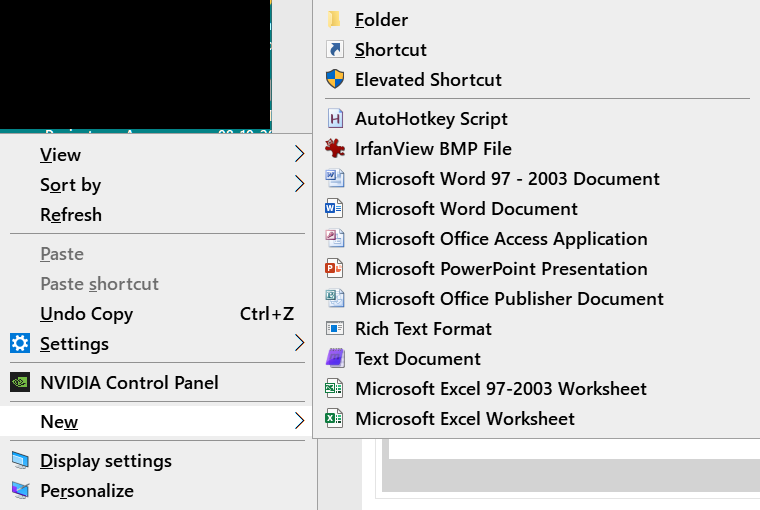Screen dimensions: 760x510
Task: Click the PowerPoint Presentation icon
Action: pos(334,269)
